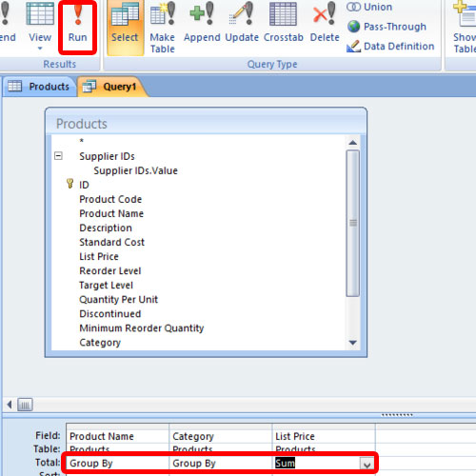Select the Product Name field in list
This screenshot has width=476, height=476.
tap(111, 213)
